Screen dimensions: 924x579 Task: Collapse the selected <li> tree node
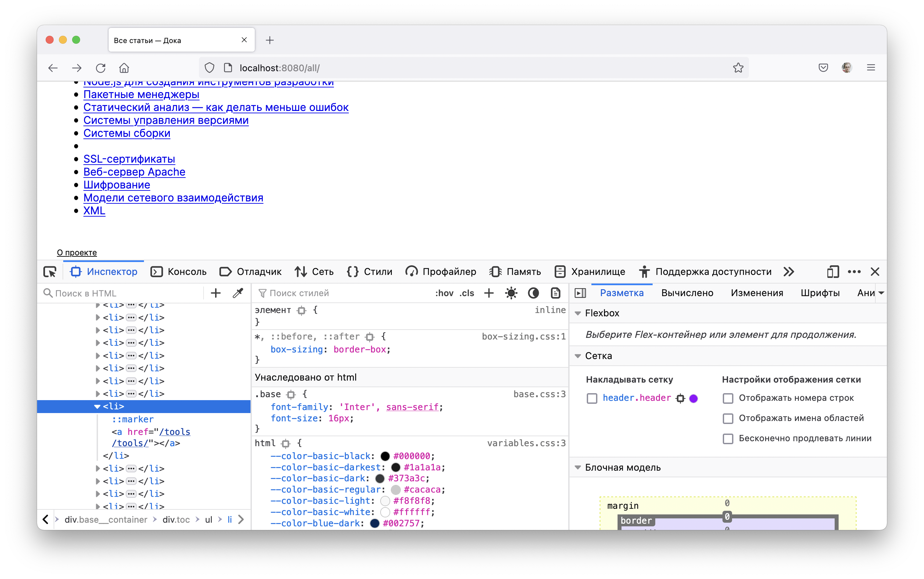tap(98, 407)
